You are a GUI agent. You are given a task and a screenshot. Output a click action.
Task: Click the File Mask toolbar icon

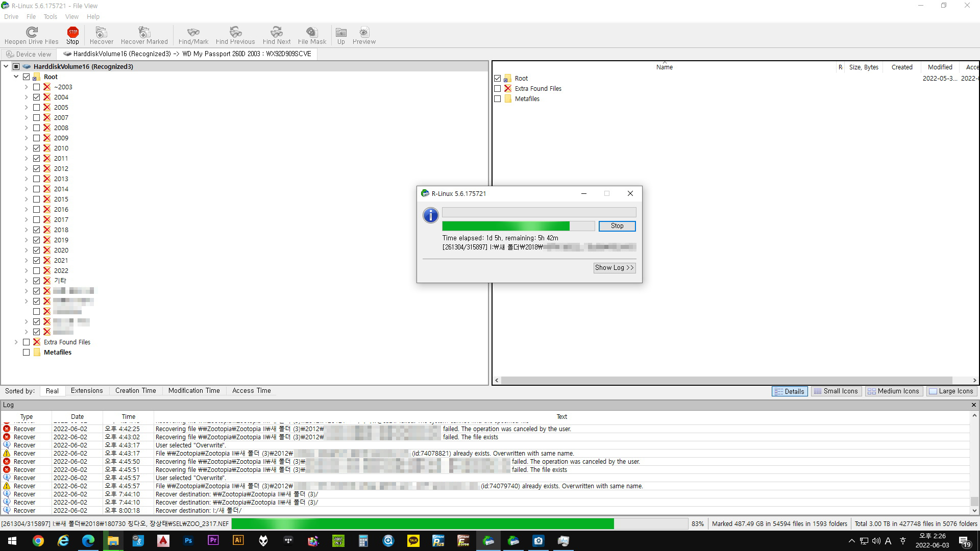pyautogui.click(x=311, y=33)
